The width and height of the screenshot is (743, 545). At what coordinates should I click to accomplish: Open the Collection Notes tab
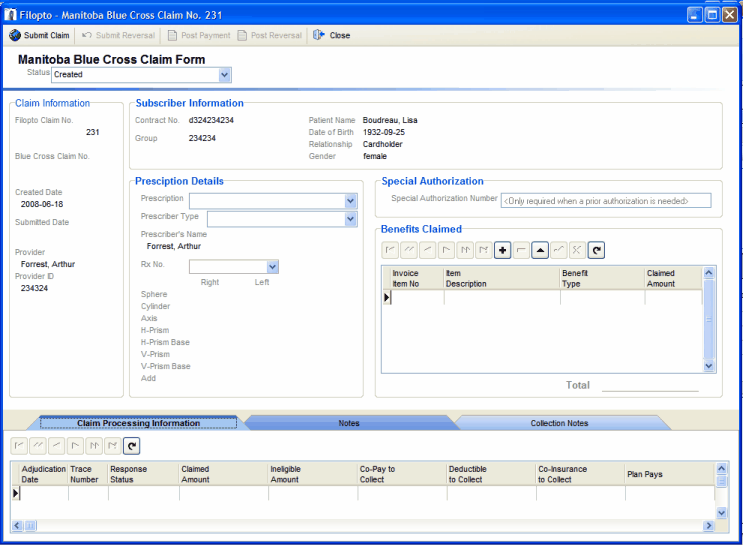click(559, 423)
